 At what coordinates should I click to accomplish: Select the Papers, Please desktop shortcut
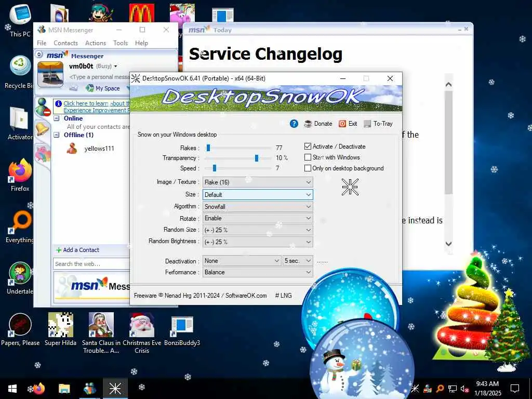tap(20, 330)
